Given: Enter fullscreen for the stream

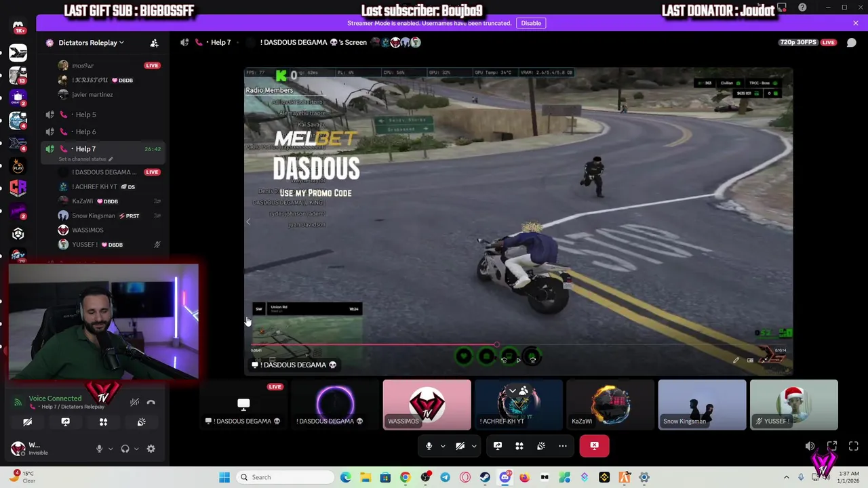Looking at the screenshot, I should coord(854,446).
